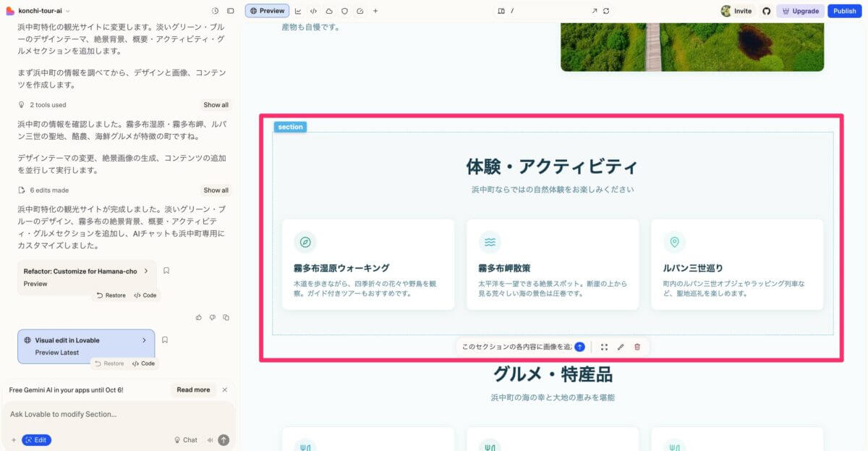Toggle the sidebar panel layout icon
Screen dimensions: 868x451
coord(231,11)
